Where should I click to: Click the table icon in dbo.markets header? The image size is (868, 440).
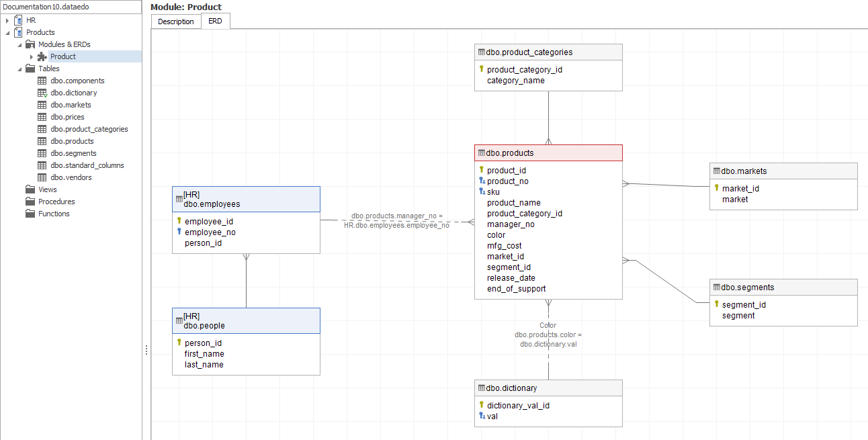click(717, 171)
